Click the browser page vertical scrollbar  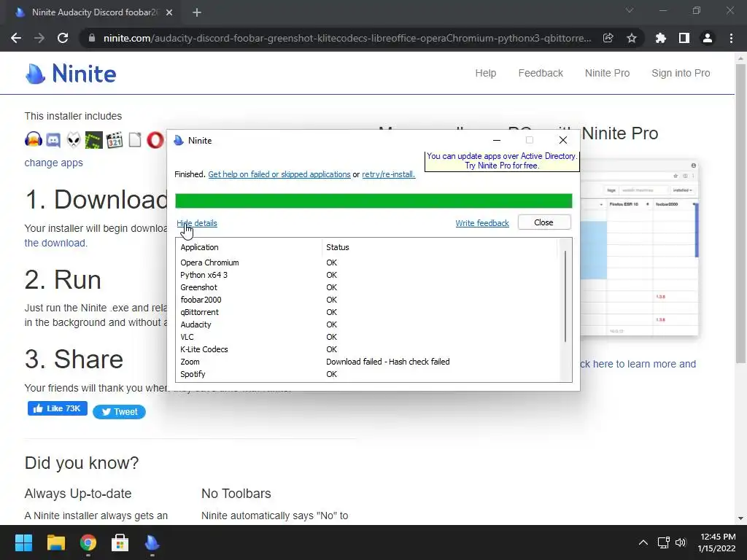(740, 214)
